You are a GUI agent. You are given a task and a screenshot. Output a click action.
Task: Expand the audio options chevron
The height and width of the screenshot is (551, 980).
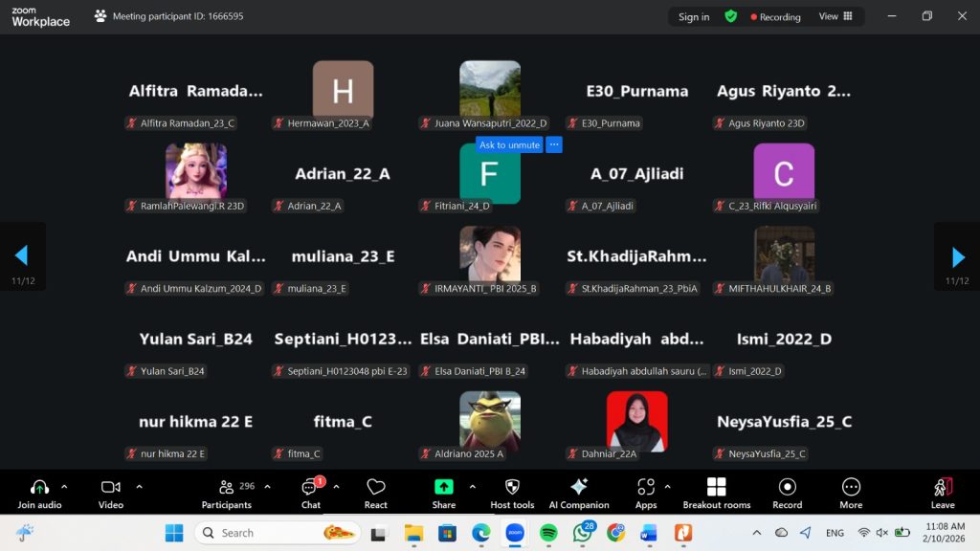(64, 486)
